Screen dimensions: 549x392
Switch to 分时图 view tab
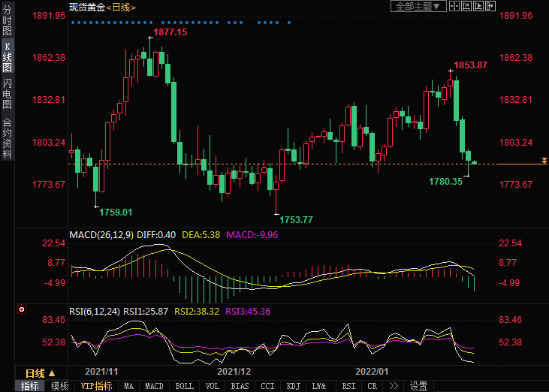coord(7,21)
